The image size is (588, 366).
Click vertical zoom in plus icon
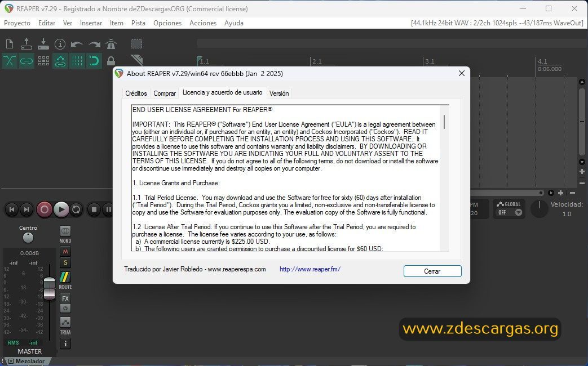click(x=582, y=172)
